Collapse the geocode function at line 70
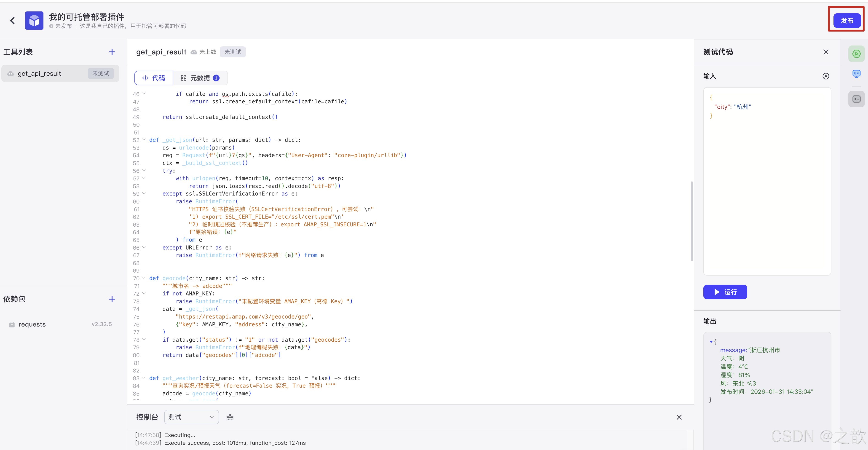The image size is (868, 450). click(144, 278)
